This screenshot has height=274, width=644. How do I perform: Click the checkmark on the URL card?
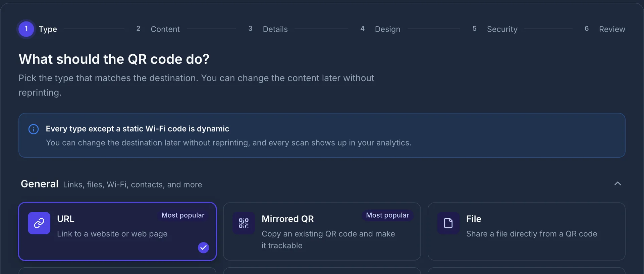pyautogui.click(x=203, y=248)
